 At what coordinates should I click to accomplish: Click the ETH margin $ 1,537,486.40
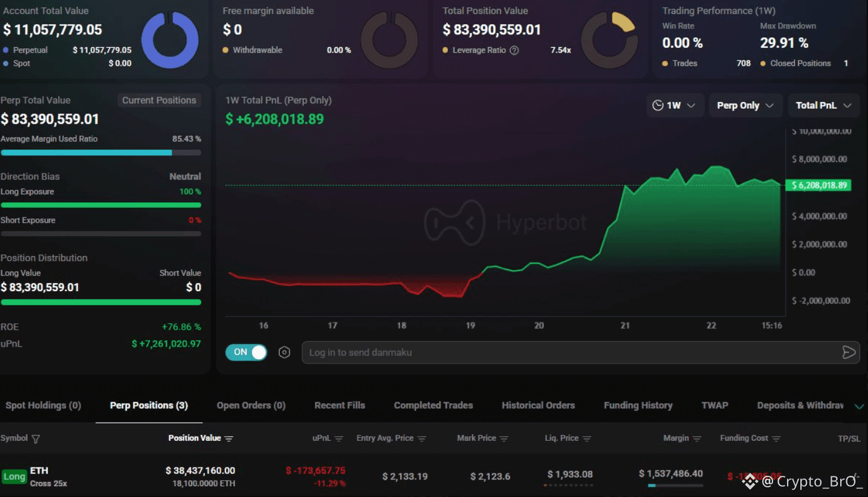(x=671, y=473)
